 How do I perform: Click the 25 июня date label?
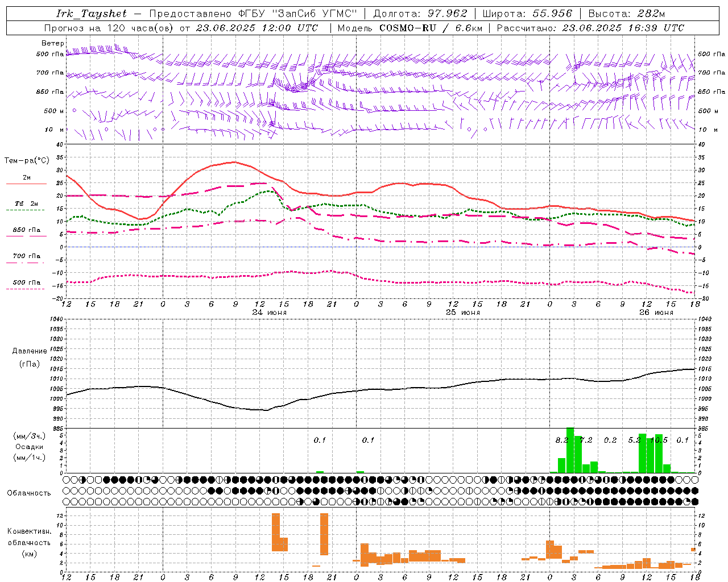pos(463,313)
